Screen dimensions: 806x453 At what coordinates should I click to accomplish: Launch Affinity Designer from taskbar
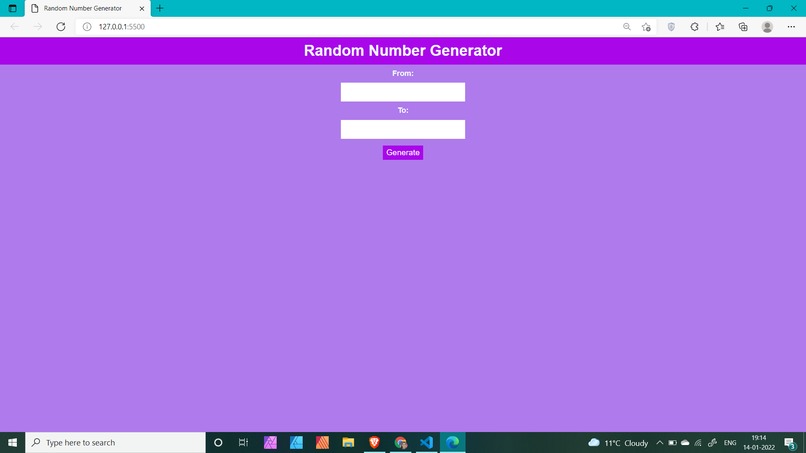pos(296,443)
